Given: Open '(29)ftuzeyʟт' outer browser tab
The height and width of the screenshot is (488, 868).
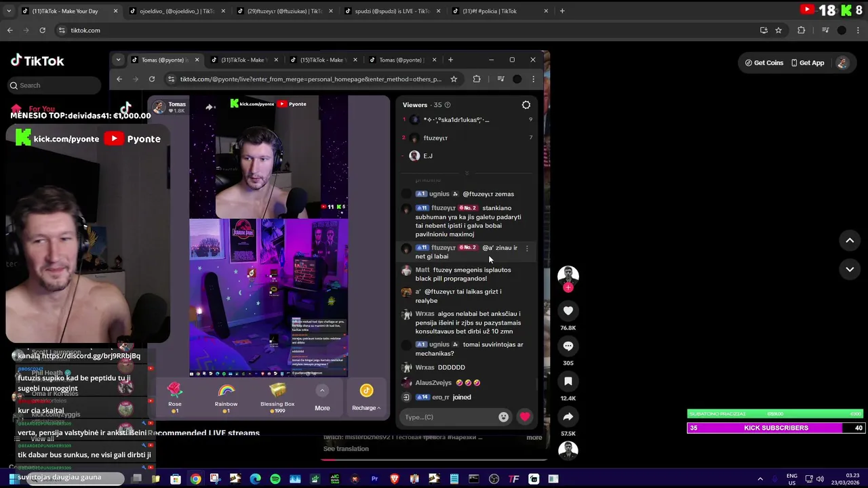Looking at the screenshot, I should (x=283, y=11).
